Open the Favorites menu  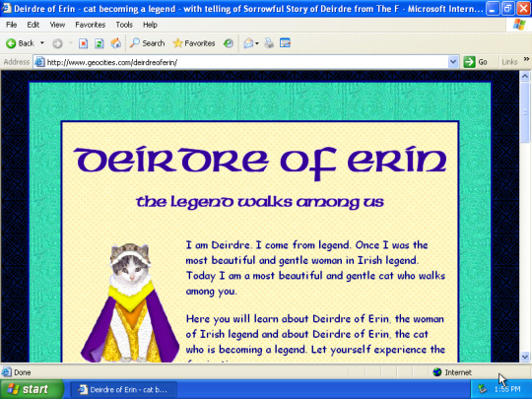point(91,25)
